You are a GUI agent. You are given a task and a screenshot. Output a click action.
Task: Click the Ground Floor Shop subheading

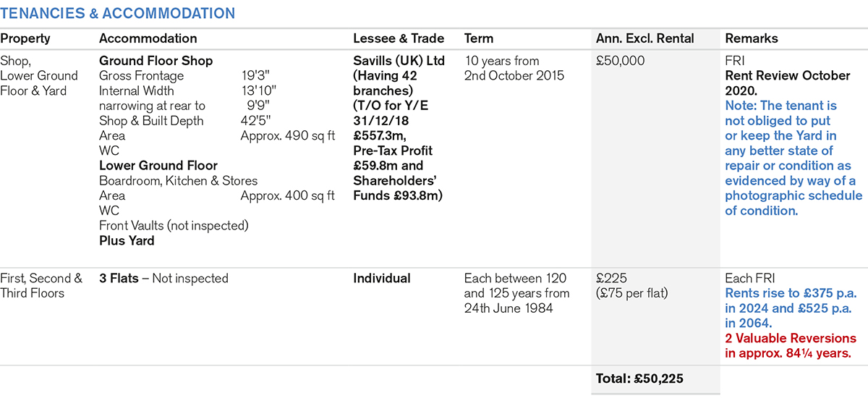coord(156,61)
